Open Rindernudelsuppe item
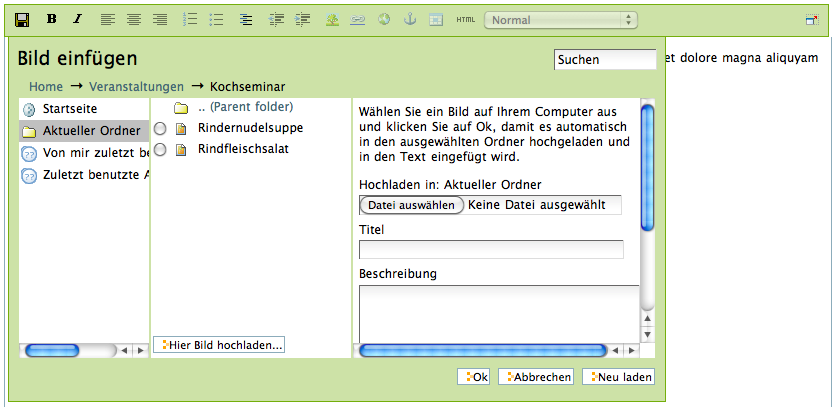The image size is (839, 407). [x=250, y=128]
